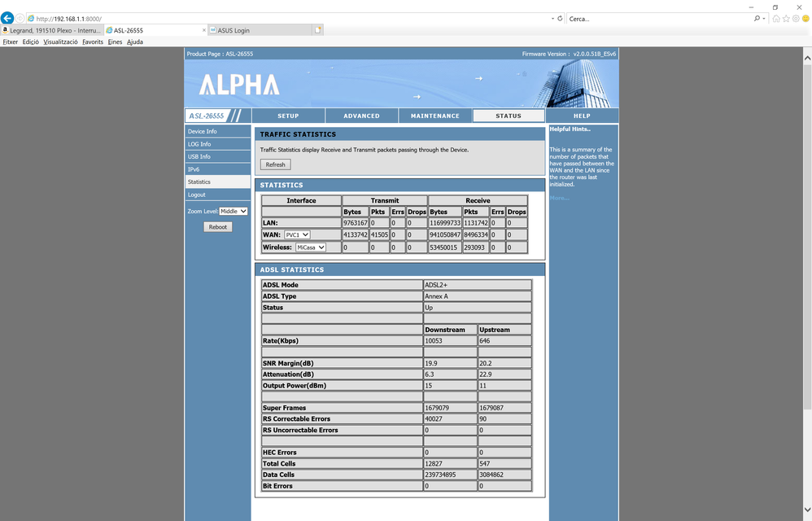Open the browser tools gear icon
This screenshot has height=521, width=812.
(x=796, y=19)
